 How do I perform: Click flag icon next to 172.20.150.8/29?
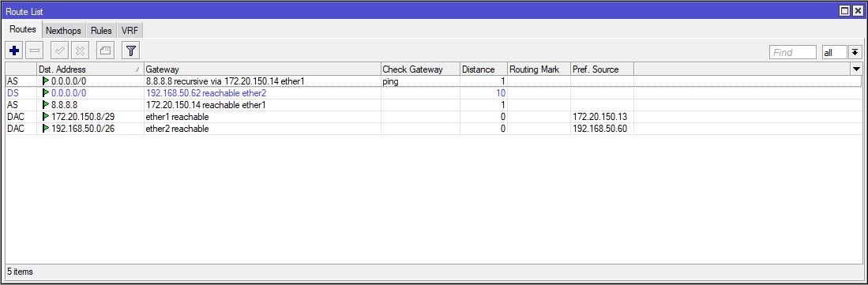pyautogui.click(x=45, y=117)
